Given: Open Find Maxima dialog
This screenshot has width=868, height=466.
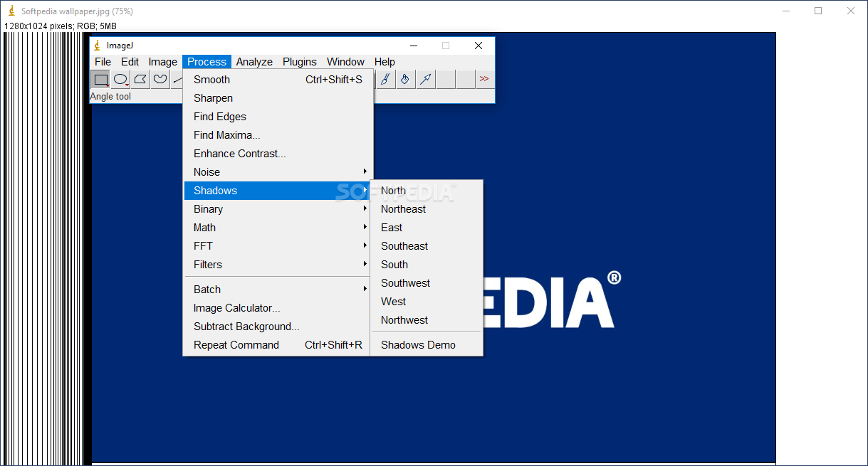Looking at the screenshot, I should (x=277, y=135).
